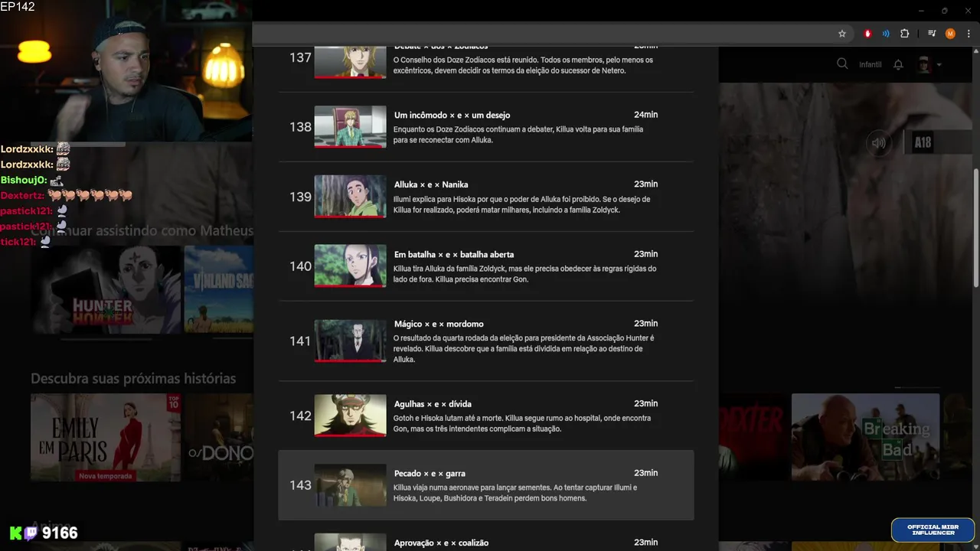Screen dimensions: 980x551
Task: Select title 'Em batalha × e × batalha aberta'
Action: coord(454,254)
